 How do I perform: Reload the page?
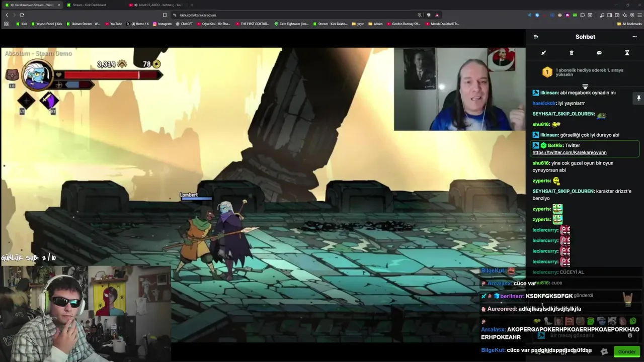[x=22, y=15]
